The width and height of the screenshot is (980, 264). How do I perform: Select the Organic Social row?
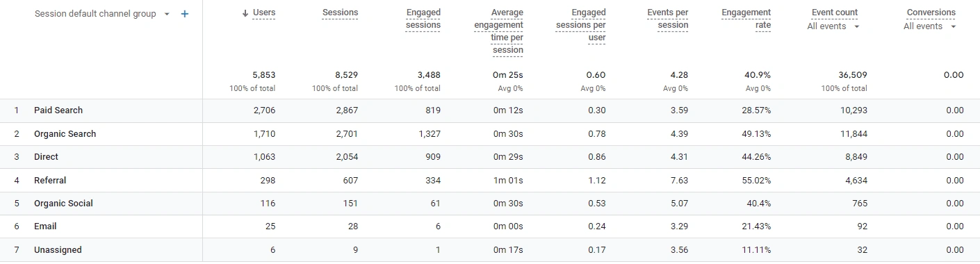[x=490, y=204]
